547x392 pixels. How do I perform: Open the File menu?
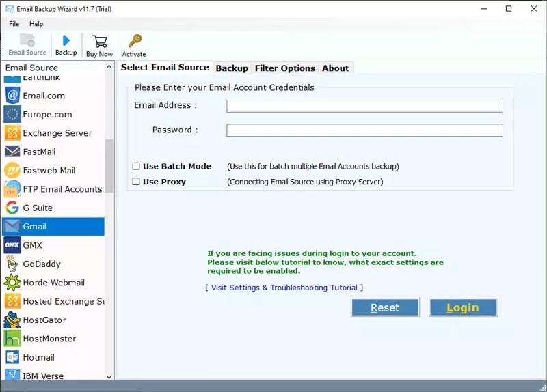tap(14, 24)
